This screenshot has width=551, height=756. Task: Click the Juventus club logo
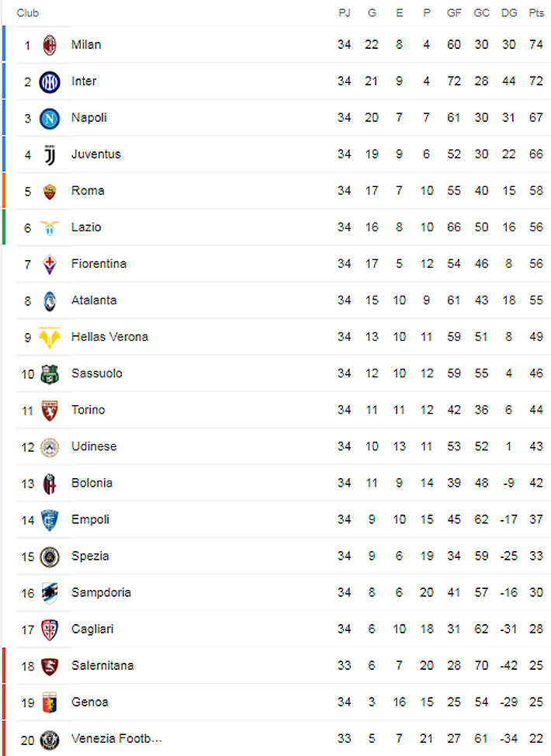click(x=50, y=154)
